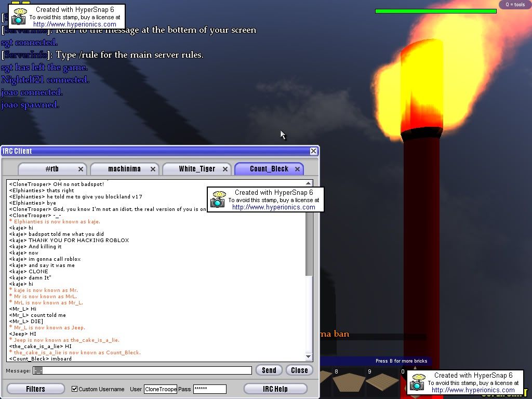
Task: Close the IRC Client window
Action: click(x=313, y=151)
